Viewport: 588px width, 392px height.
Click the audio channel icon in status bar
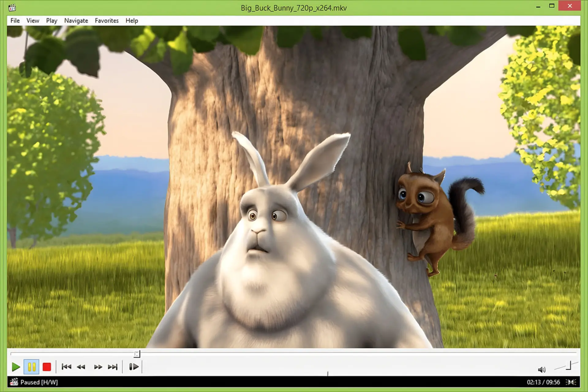point(571,382)
